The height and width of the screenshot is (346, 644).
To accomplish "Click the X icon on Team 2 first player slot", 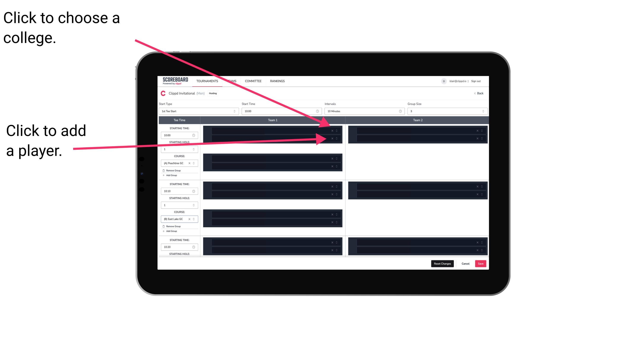I will (477, 130).
